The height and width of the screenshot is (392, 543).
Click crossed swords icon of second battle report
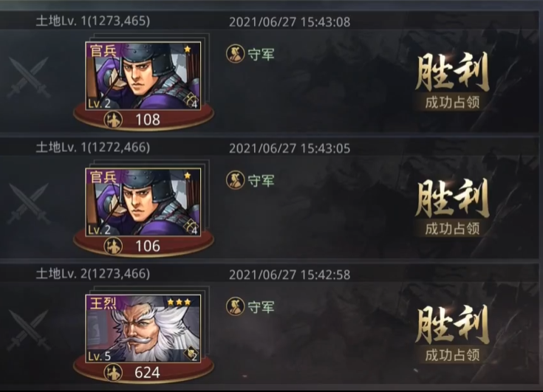pyautogui.click(x=28, y=204)
